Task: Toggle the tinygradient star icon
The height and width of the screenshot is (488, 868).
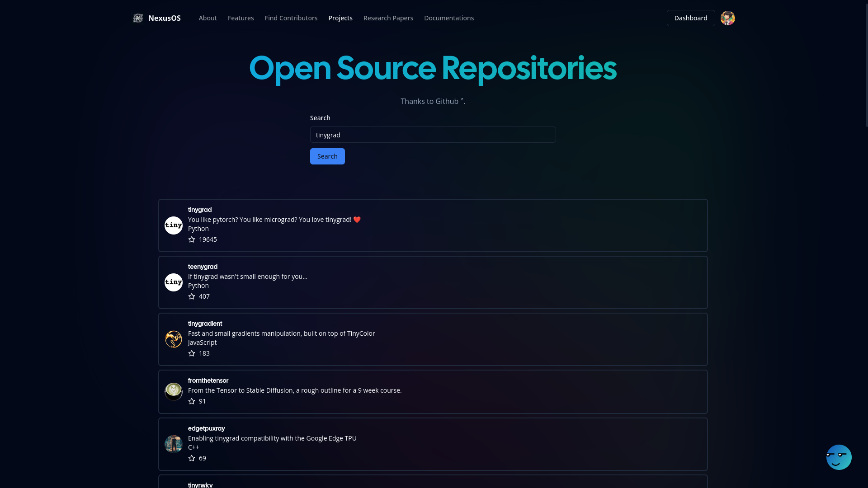Action: point(191,353)
